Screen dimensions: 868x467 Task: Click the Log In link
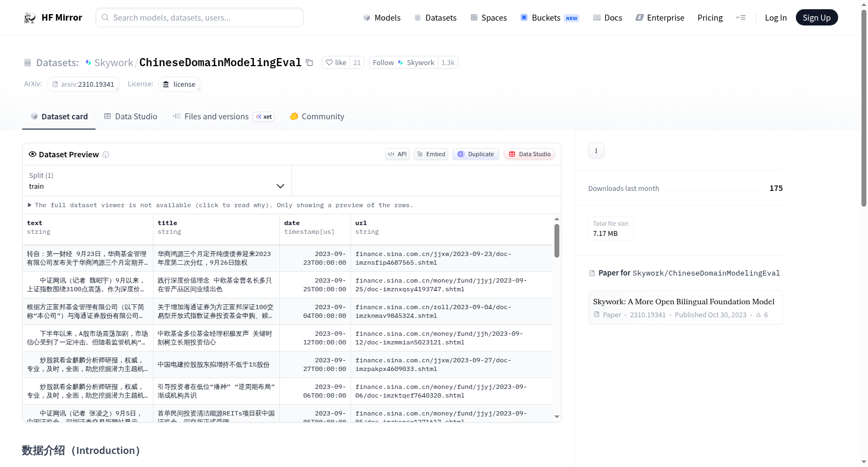tap(776, 18)
